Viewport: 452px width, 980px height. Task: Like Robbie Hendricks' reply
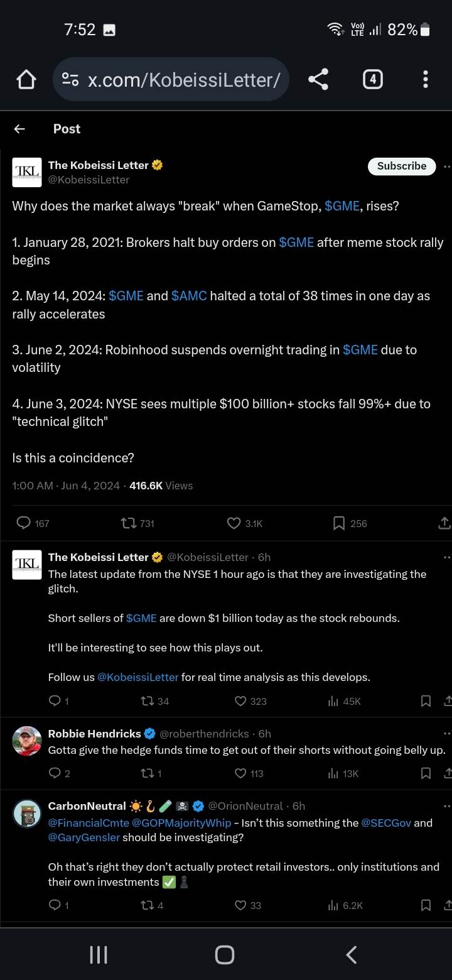point(240,773)
